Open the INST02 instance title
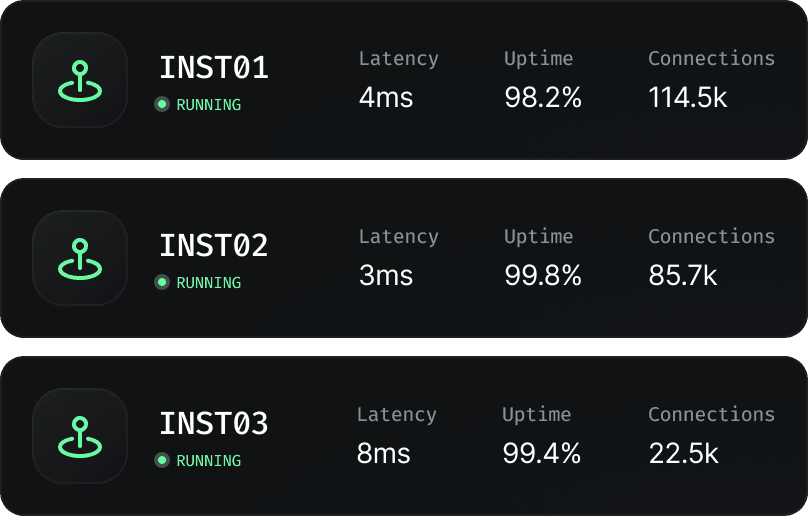 click(x=214, y=246)
